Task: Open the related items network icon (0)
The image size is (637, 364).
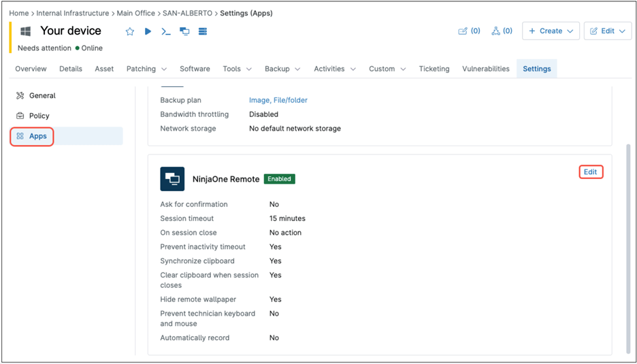Action: coord(502,31)
